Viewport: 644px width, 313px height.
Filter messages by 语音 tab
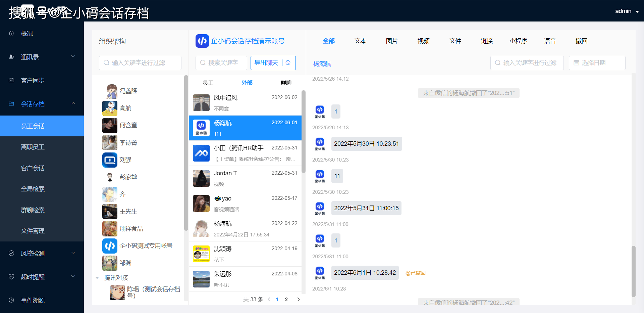click(550, 41)
